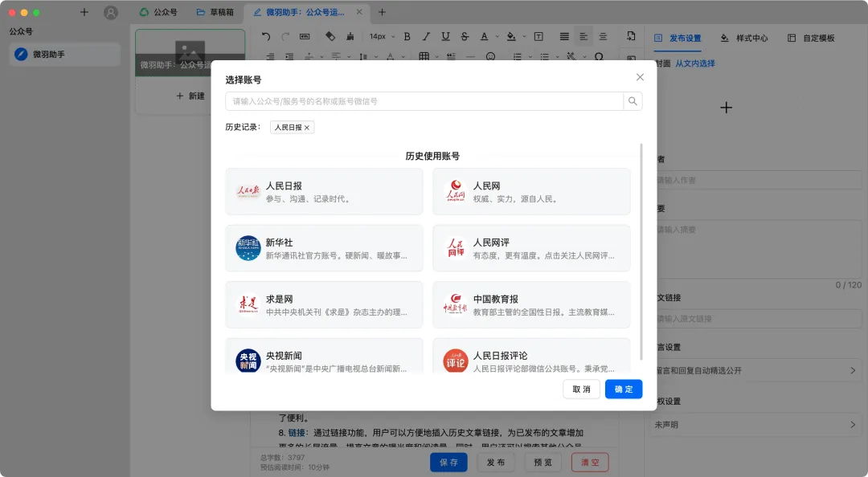Image resolution: width=868 pixels, height=477 pixels.
Task: Select the 人民网 account card
Action: (x=531, y=191)
